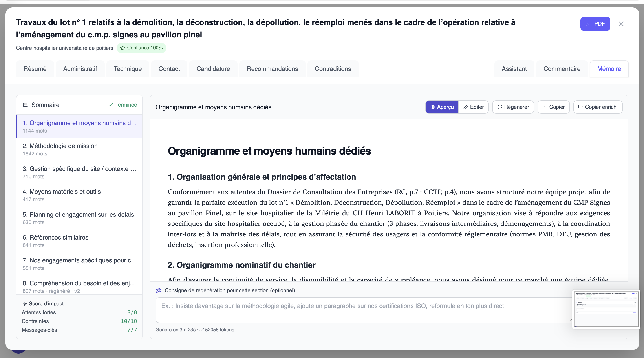This screenshot has width=644, height=358.
Task: Click heading '2. Organigramme nominatif du chantier'
Action: [x=241, y=265]
